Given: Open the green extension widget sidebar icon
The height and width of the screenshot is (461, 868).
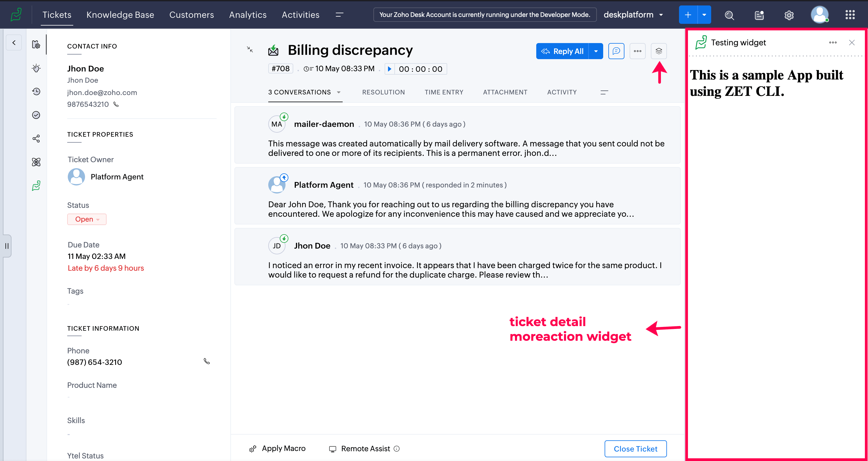Looking at the screenshot, I should tap(36, 186).
